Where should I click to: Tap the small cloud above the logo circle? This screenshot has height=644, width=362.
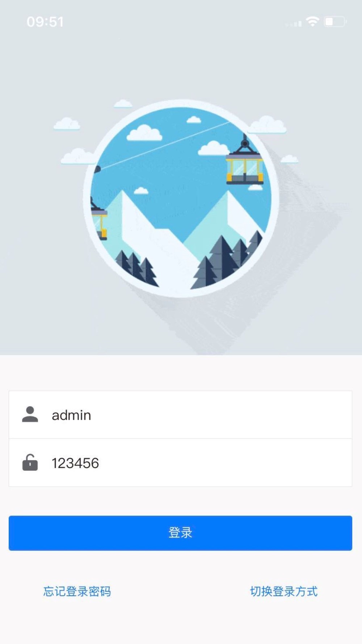pos(123,104)
